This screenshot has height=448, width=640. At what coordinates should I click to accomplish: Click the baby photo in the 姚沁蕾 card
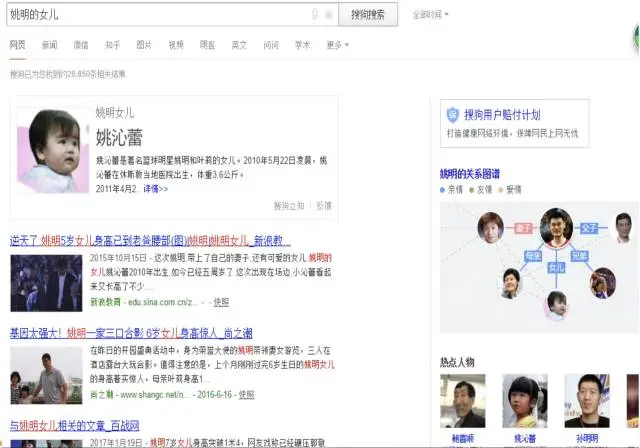tap(53, 151)
